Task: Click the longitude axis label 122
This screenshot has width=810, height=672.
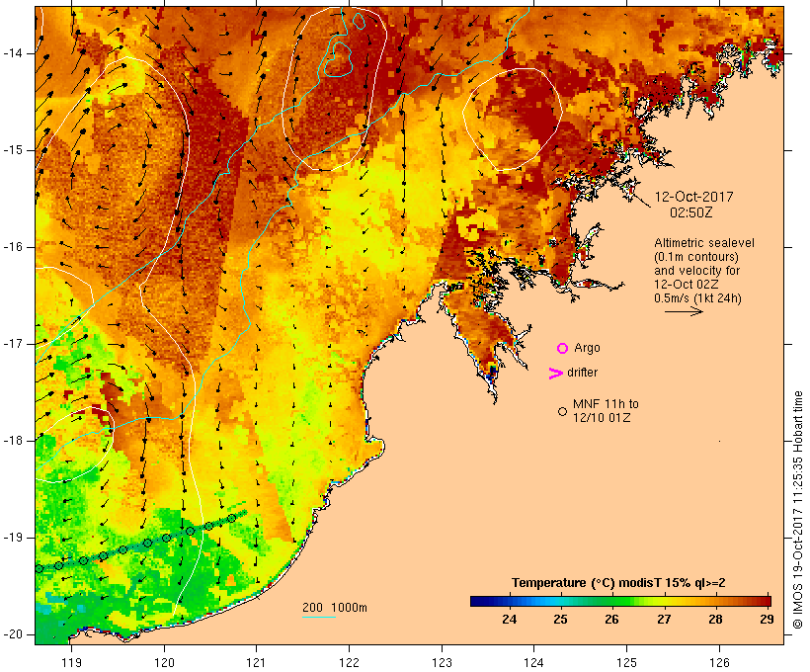Action: 349,663
